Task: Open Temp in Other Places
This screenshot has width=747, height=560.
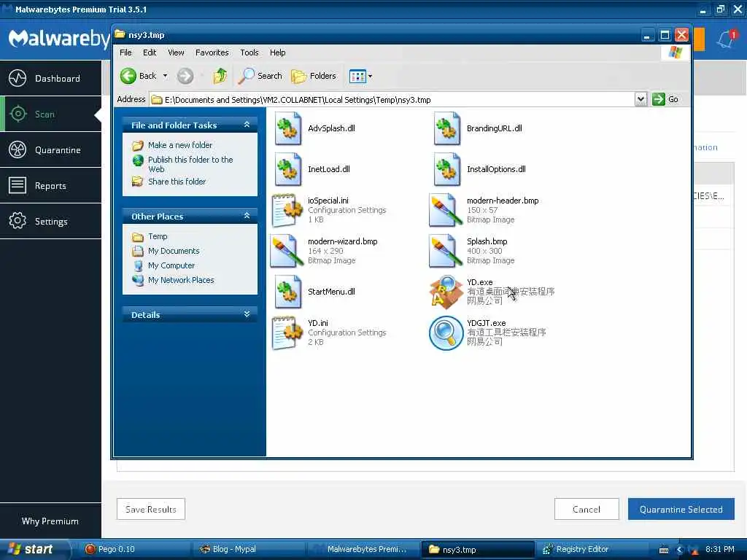Action: tap(158, 236)
